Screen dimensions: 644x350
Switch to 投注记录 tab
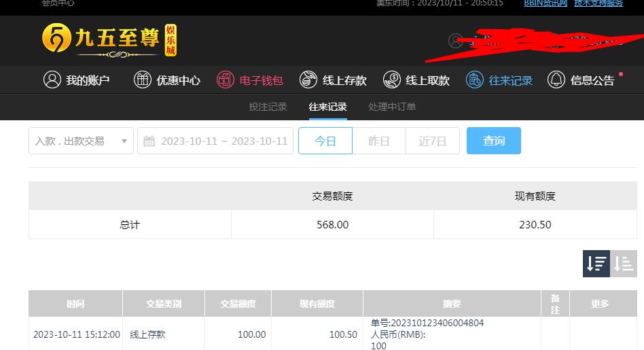click(x=268, y=107)
